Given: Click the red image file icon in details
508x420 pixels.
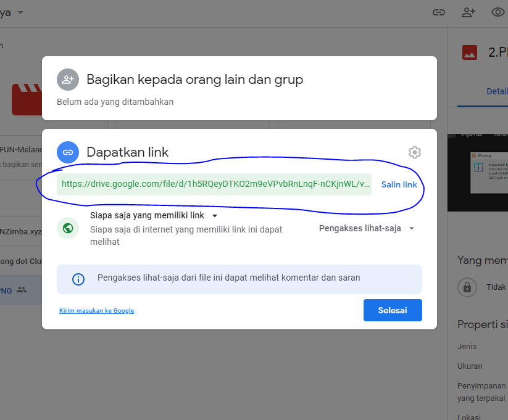Looking at the screenshot, I should (470, 52).
